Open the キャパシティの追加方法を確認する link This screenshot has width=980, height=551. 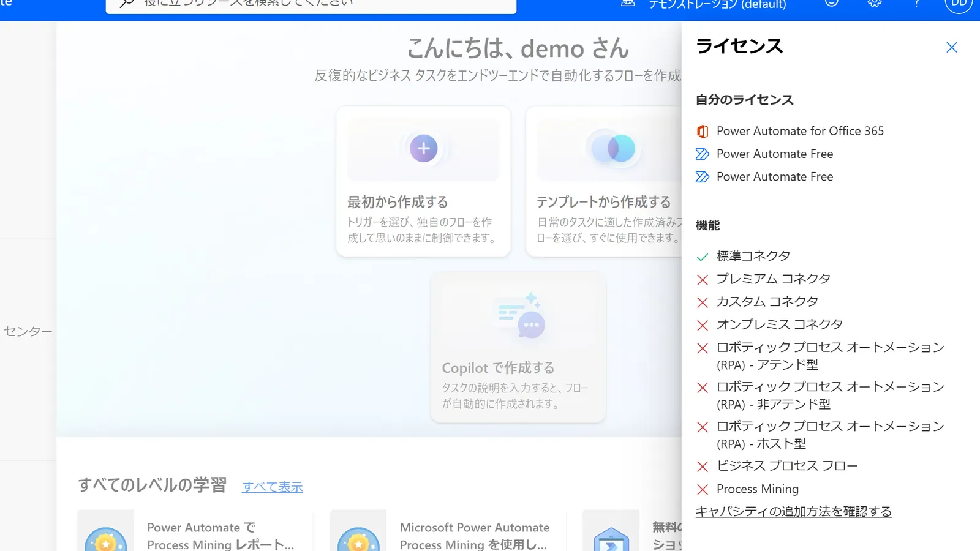793,511
